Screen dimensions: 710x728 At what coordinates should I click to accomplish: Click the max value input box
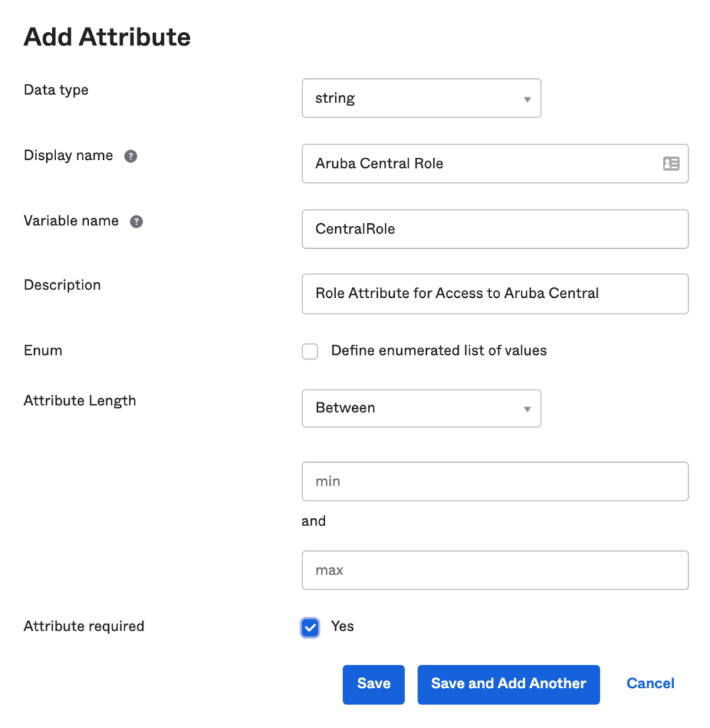click(494, 570)
